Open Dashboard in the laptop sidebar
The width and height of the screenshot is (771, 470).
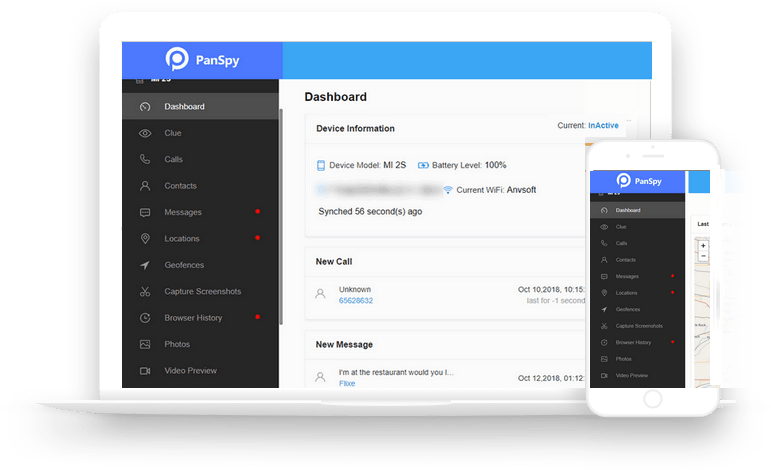pyautogui.click(x=201, y=106)
